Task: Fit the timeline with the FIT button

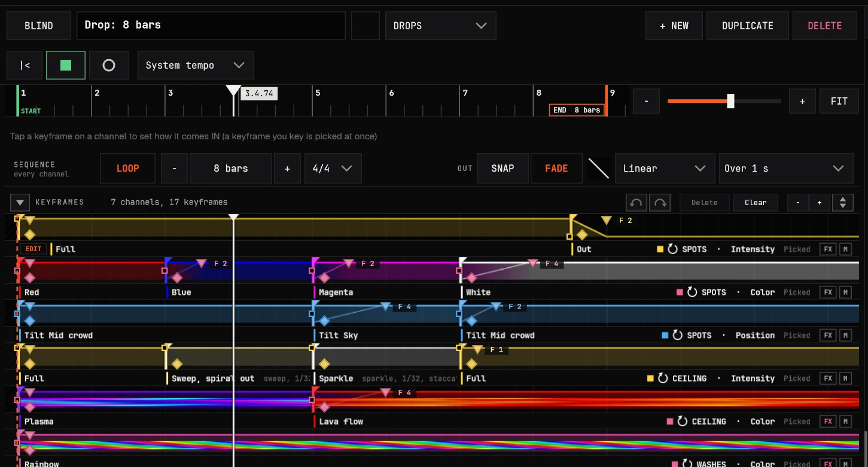Action: tap(839, 101)
